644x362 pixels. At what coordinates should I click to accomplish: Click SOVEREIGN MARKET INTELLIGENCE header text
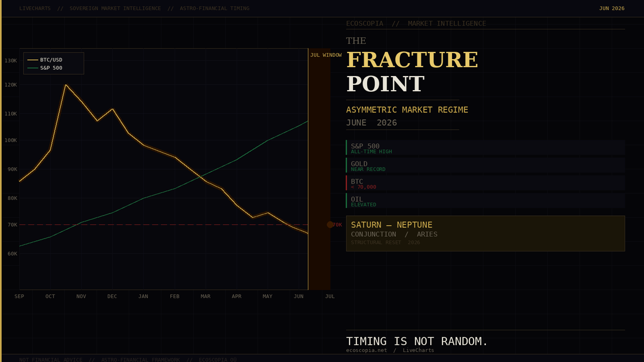115,8
